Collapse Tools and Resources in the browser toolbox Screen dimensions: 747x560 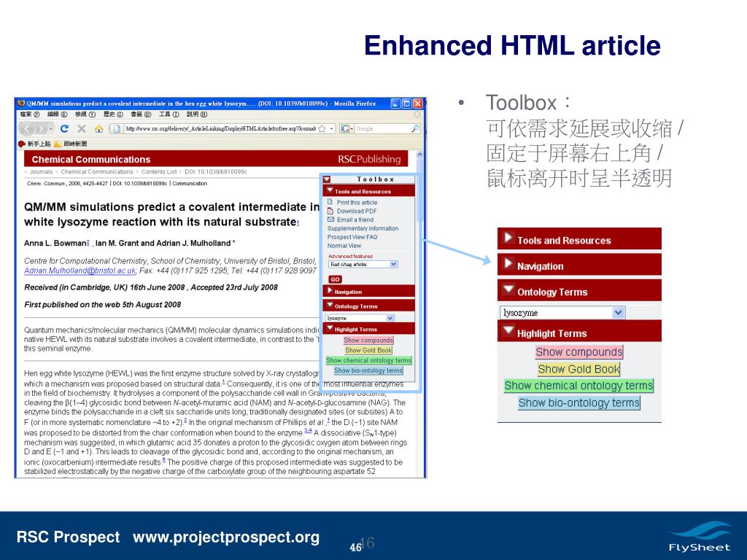pyautogui.click(x=329, y=190)
